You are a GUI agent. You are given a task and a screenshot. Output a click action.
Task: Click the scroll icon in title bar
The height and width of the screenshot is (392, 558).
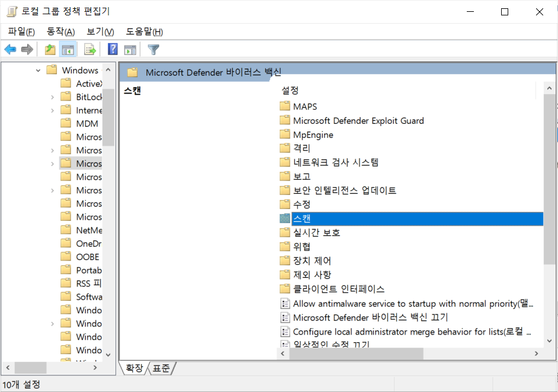(x=12, y=11)
